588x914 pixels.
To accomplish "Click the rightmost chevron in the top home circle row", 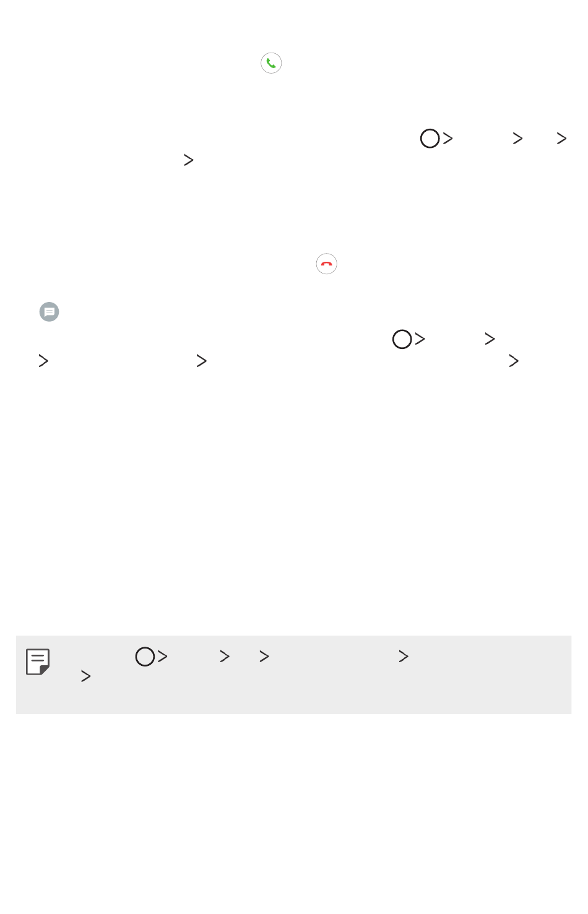I will [562, 139].
